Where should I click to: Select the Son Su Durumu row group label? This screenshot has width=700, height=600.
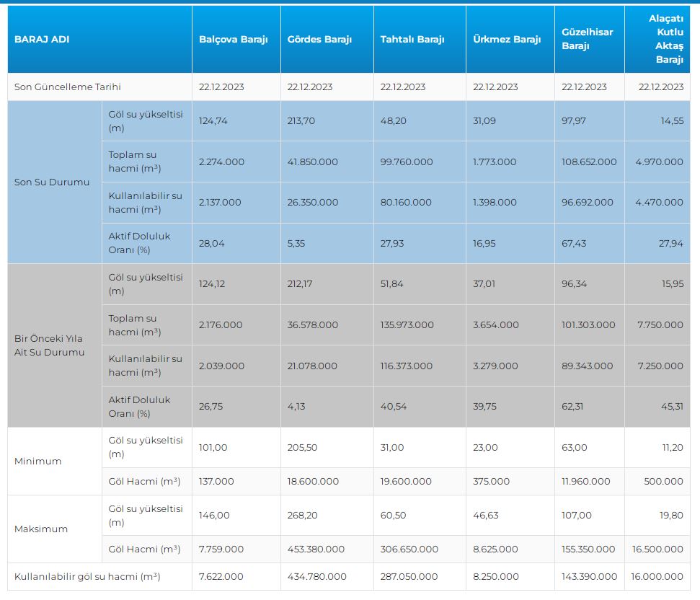(52, 182)
